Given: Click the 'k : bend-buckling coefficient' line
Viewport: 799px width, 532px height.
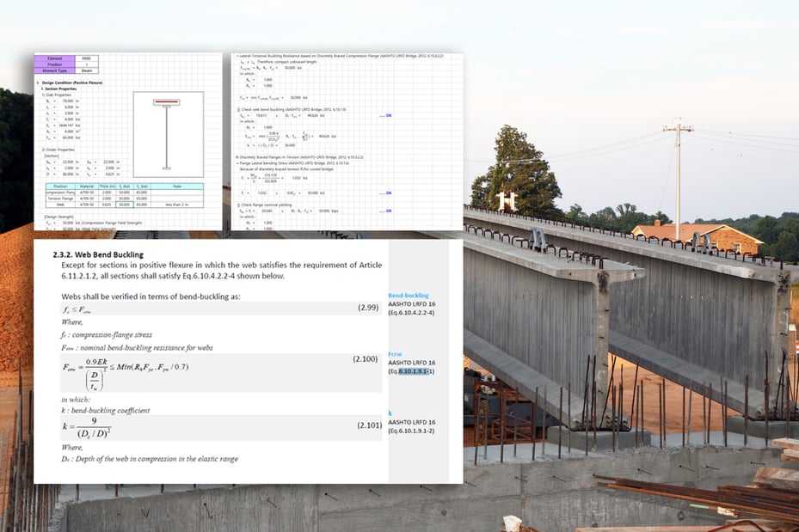Looking at the screenshot, I should point(106,410).
